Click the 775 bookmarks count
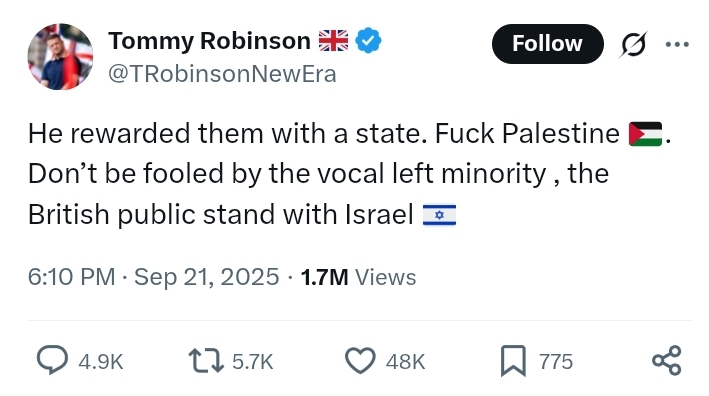 (556, 362)
